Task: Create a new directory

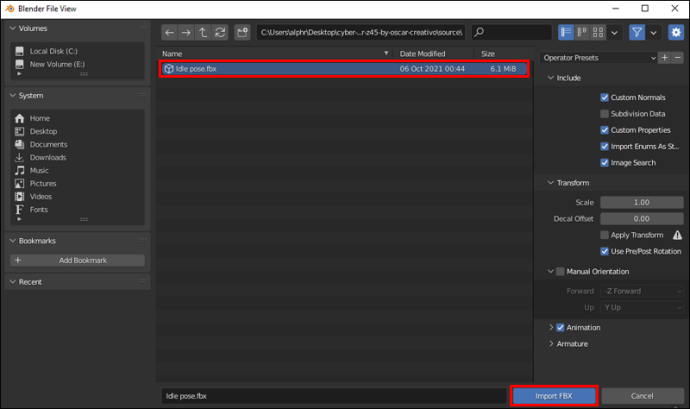Action: (x=242, y=33)
